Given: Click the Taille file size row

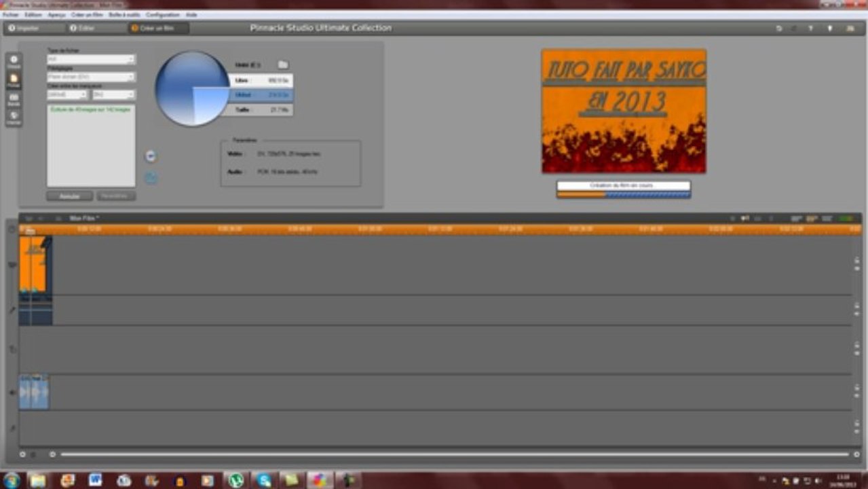Looking at the screenshot, I should coord(260,109).
